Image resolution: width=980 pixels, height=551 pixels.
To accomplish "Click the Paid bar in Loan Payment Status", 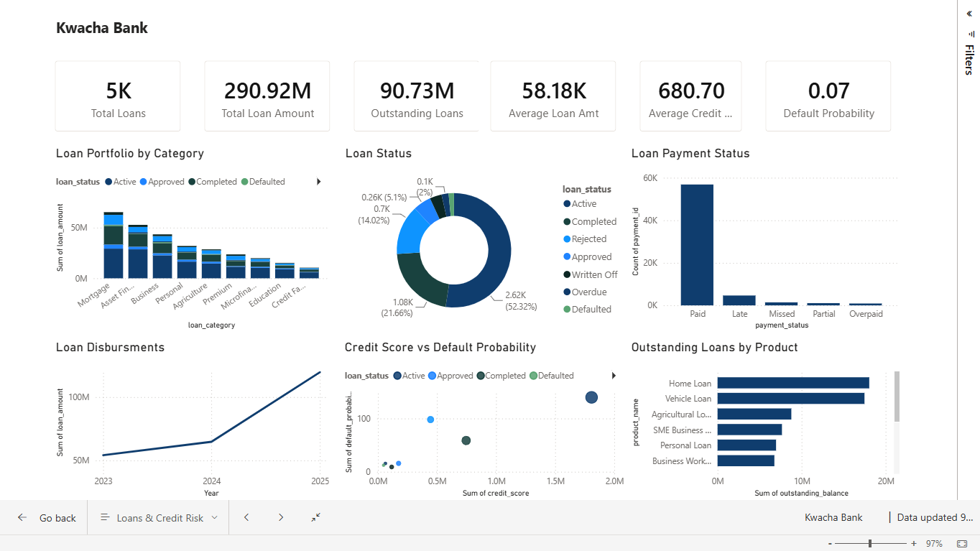I will [697, 245].
